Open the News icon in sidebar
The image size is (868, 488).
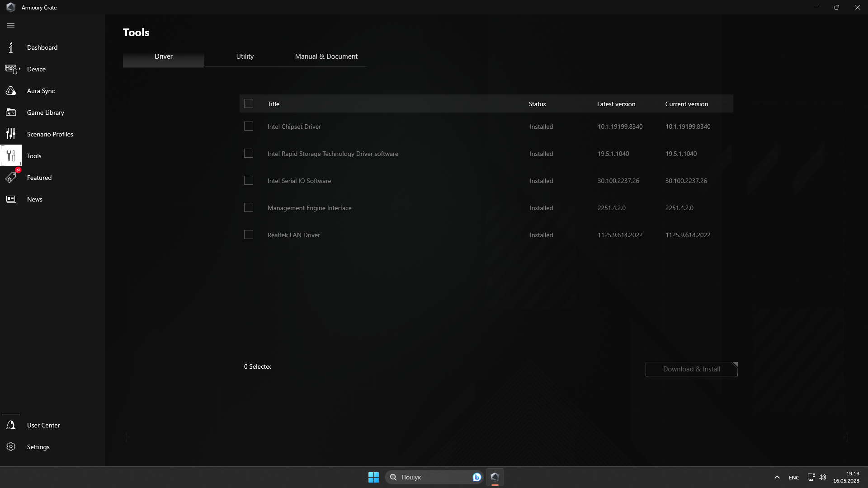[x=11, y=199]
